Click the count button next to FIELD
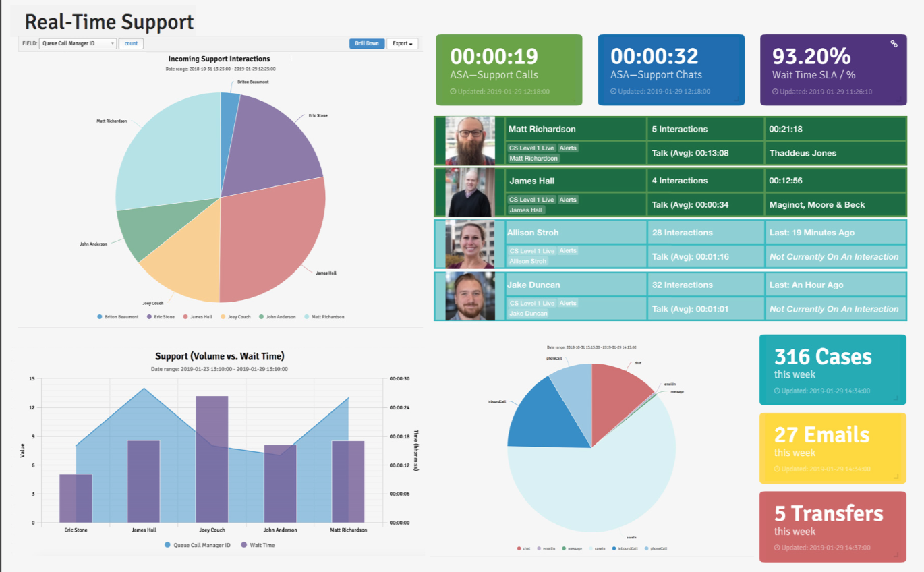This screenshot has height=572, width=924. [131, 43]
